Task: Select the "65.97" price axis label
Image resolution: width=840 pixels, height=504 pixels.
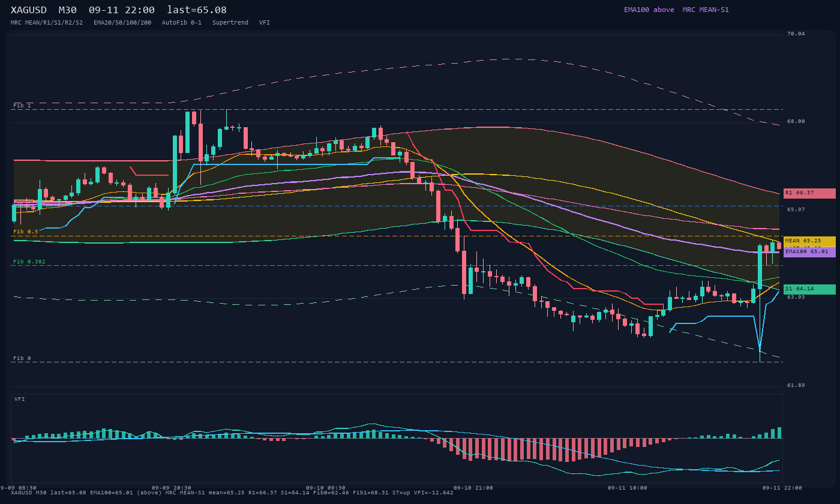Action: (x=796, y=209)
